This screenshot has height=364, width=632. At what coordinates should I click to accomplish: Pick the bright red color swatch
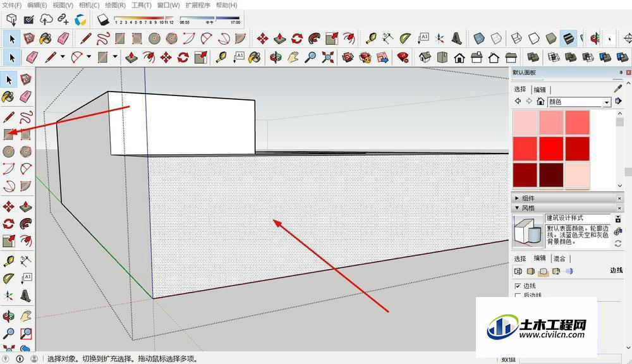(x=551, y=149)
